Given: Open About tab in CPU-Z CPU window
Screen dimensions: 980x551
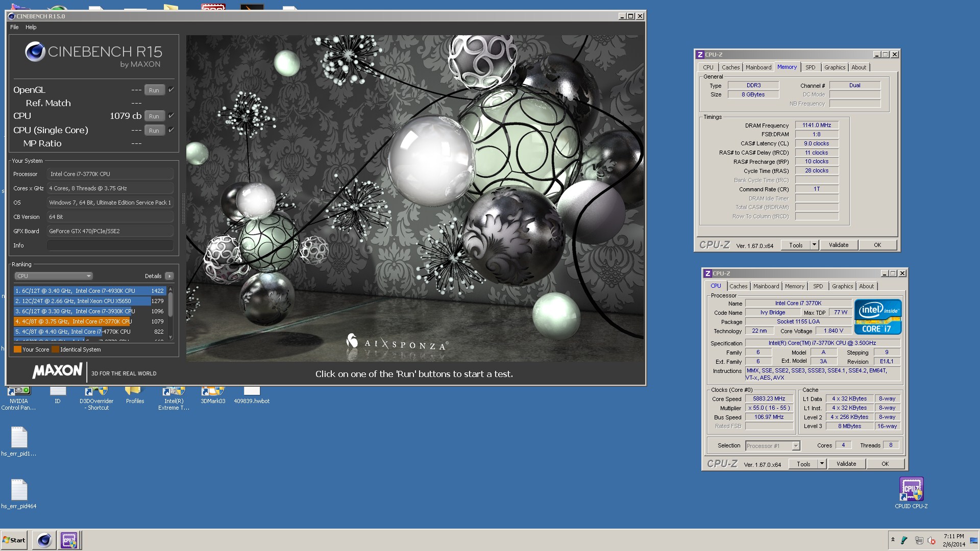Looking at the screenshot, I should 867,286.
